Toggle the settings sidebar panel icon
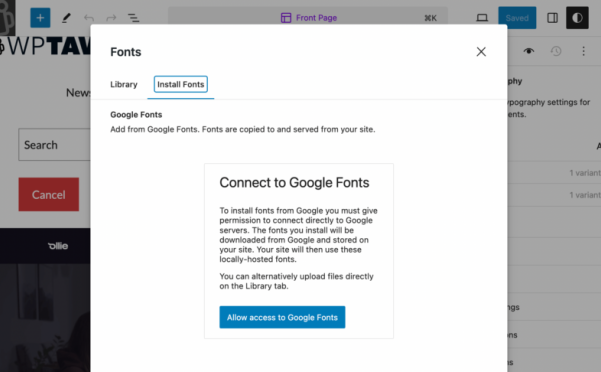601x372 pixels. (552, 18)
